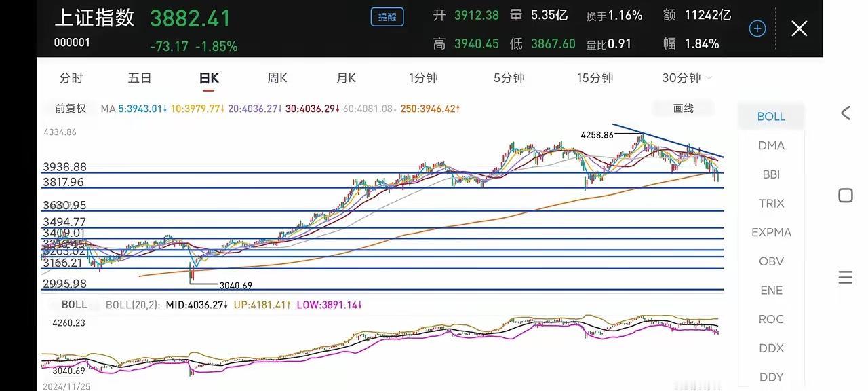Tap the 3166.21 horizontal line label
Viewport: 868px width, 391px height.
click(x=62, y=263)
